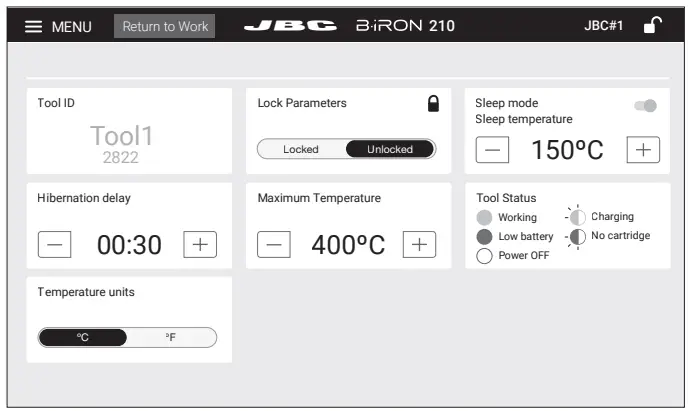Increase the sleep temperature with plus

(643, 150)
